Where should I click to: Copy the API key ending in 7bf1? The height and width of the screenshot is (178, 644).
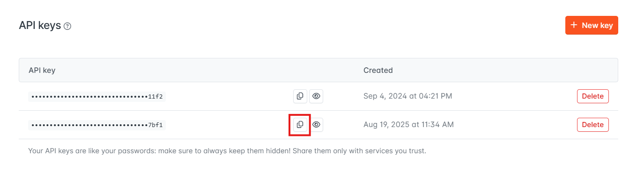pos(300,125)
